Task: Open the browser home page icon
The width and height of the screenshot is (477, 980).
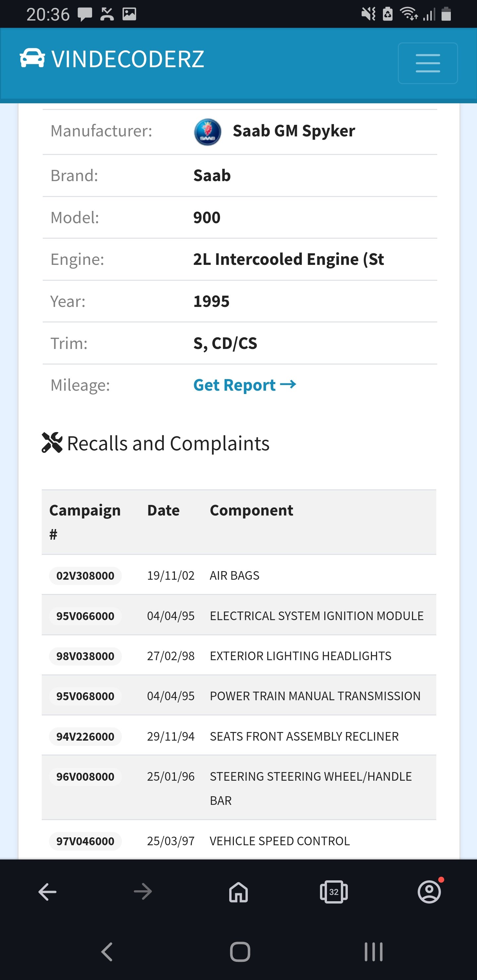Action: [239, 892]
